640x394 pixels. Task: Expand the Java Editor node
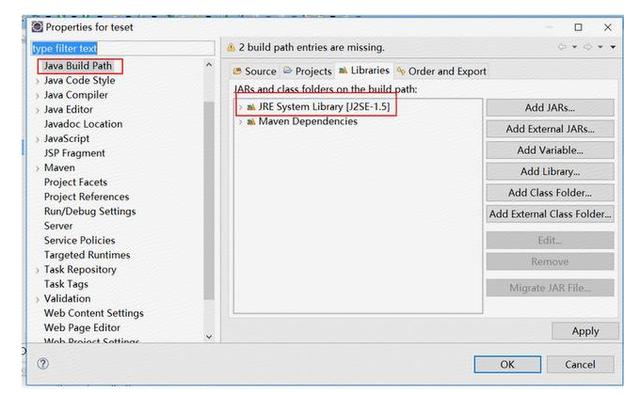(x=38, y=110)
